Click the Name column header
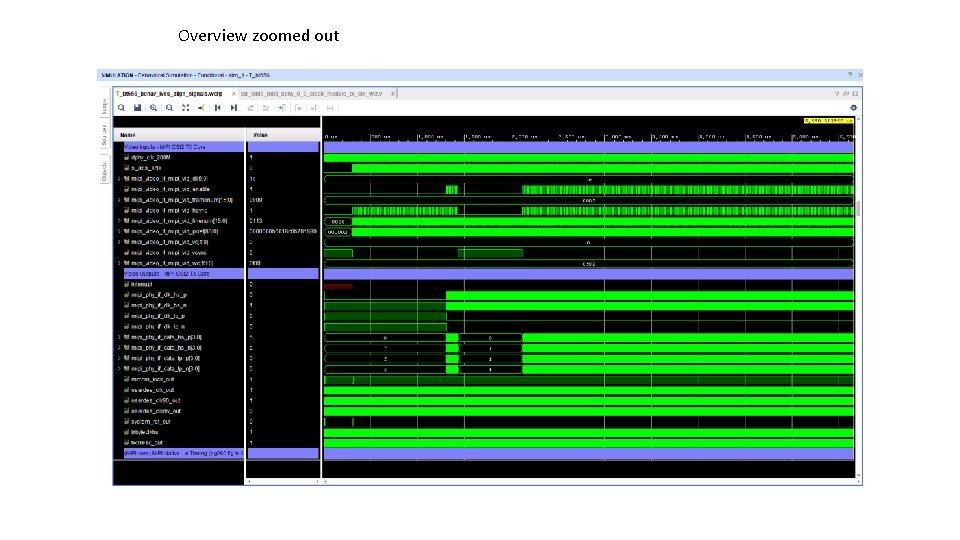The height and width of the screenshot is (540, 960). (179, 135)
